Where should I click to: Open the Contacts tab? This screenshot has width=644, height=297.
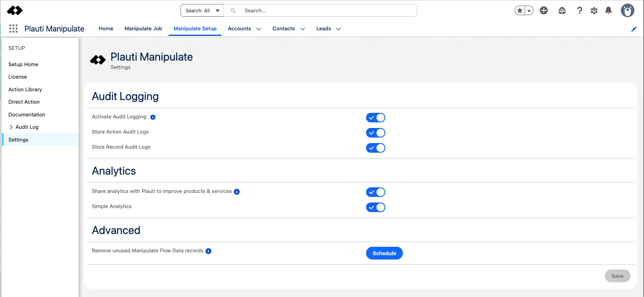point(283,29)
